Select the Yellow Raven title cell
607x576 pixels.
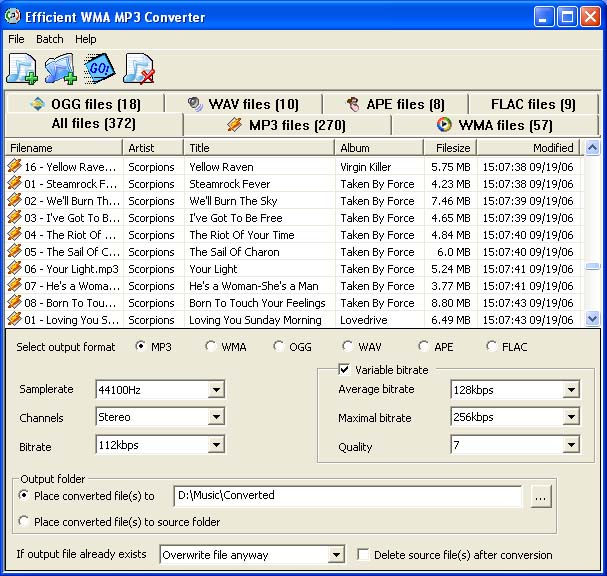point(221,167)
